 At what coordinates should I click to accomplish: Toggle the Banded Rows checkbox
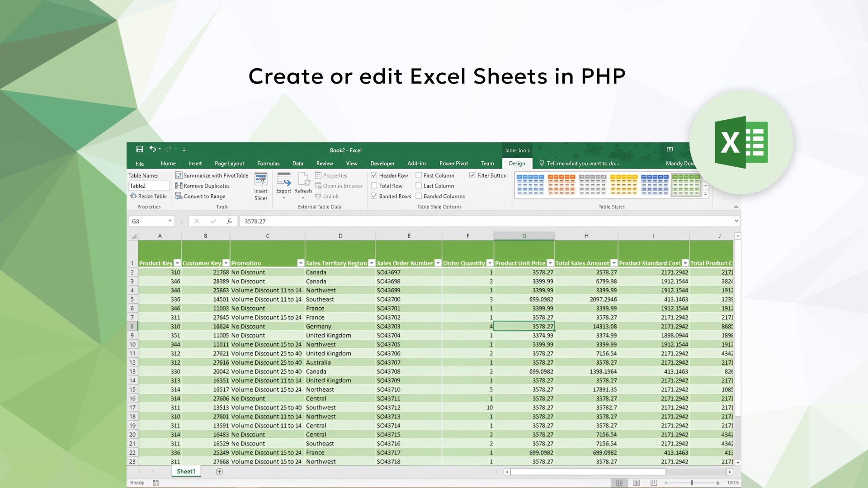pyautogui.click(x=374, y=196)
